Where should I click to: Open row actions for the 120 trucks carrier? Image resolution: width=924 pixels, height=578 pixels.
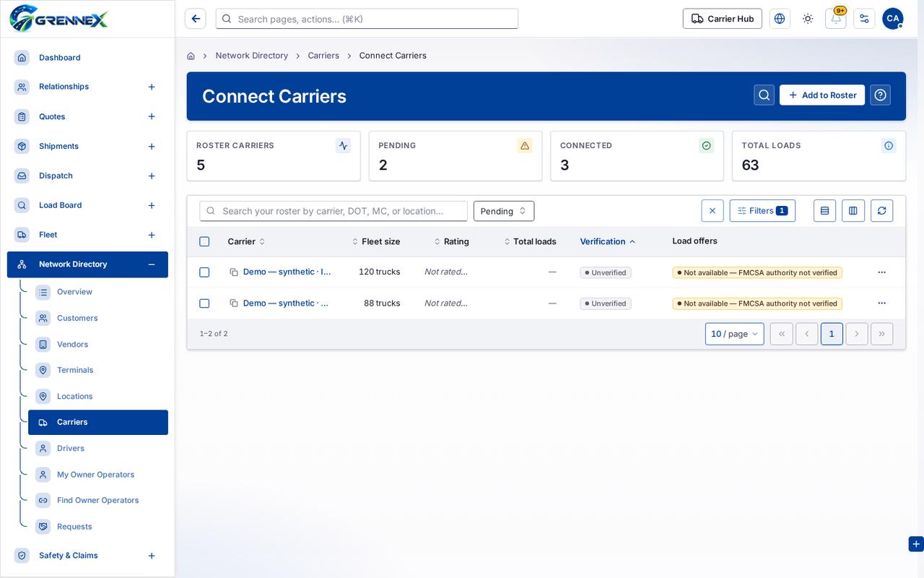pos(881,272)
